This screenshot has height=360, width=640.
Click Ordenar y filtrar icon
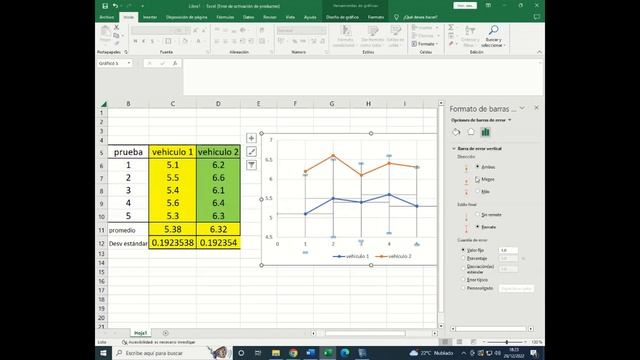tap(470, 31)
